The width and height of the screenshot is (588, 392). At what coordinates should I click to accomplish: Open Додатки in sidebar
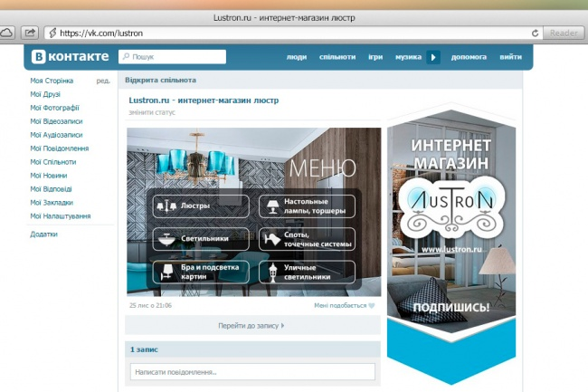click(x=43, y=234)
